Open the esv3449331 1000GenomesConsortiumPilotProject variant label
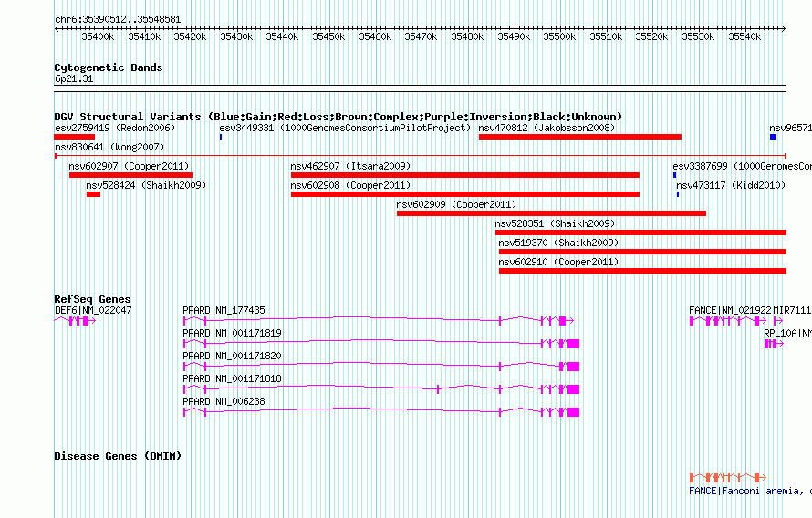This screenshot has height=518, width=812. (x=345, y=128)
